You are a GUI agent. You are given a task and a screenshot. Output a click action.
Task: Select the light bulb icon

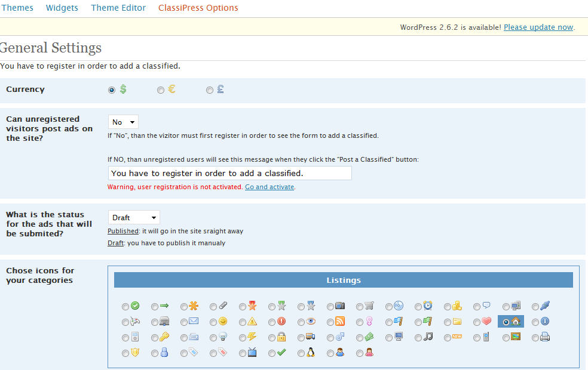[223, 337]
